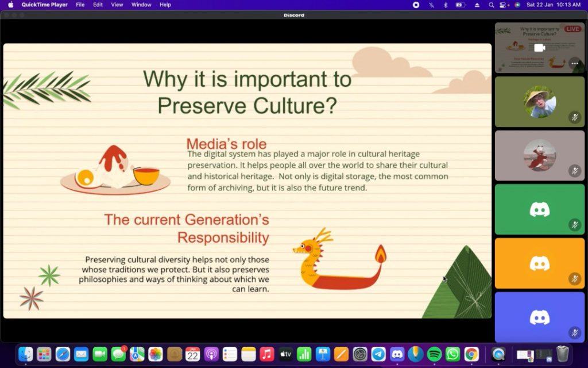Click the red LIVE badge on the stream thumbnail
588x368 pixels.
(572, 29)
